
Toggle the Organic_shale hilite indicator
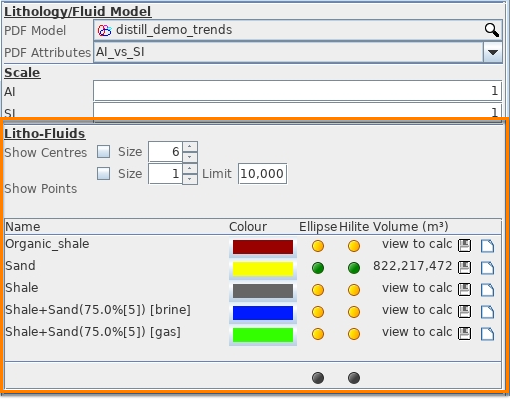(x=354, y=246)
